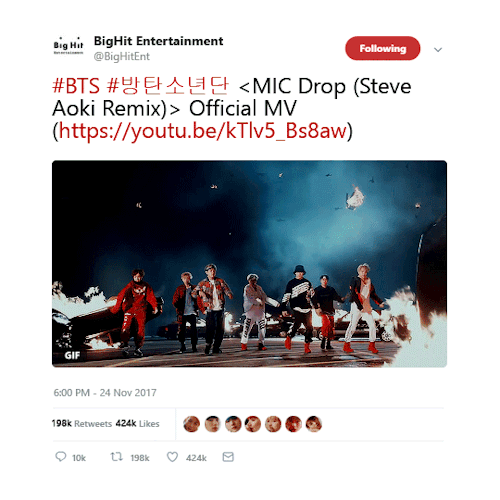Screen dimensions: 500x500
Task: Expand the tweet options chevron
Action: click(x=438, y=50)
